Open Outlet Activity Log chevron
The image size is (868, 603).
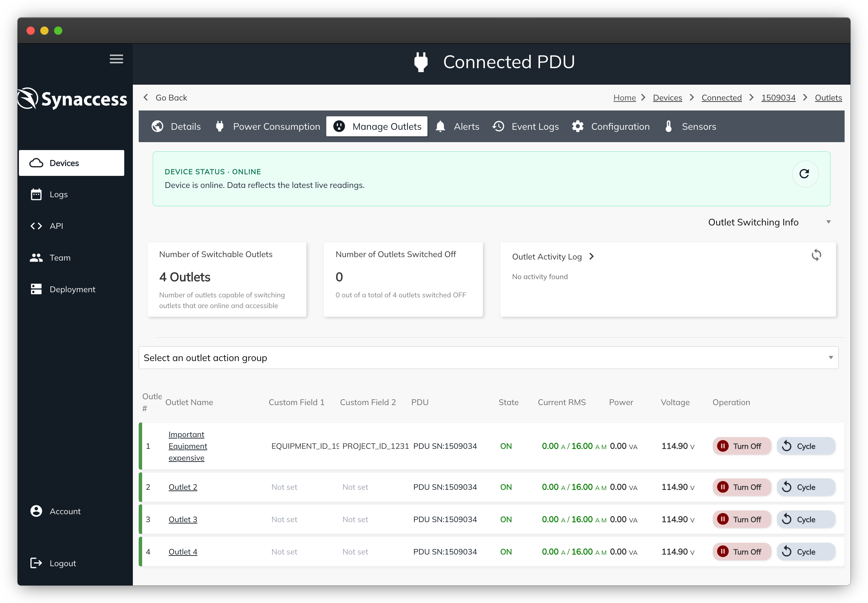point(592,256)
